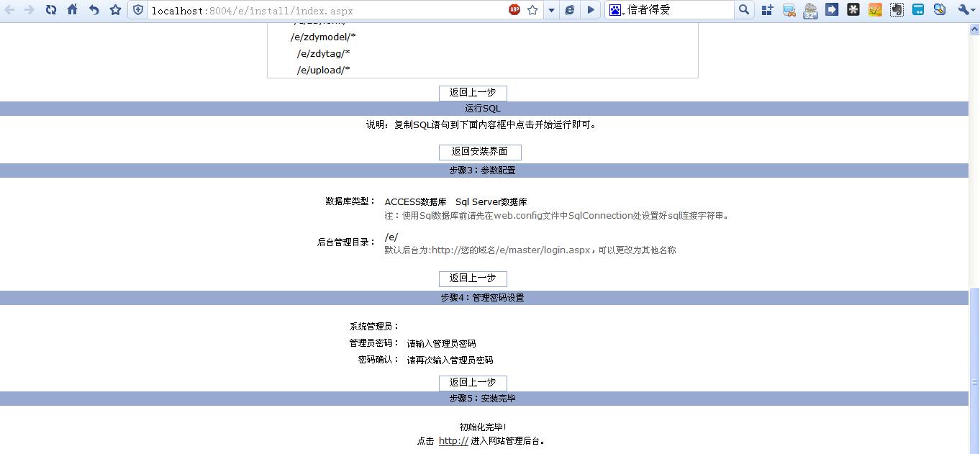Click 返回上一步 under the admin password section
980x454 pixels.
(x=473, y=383)
